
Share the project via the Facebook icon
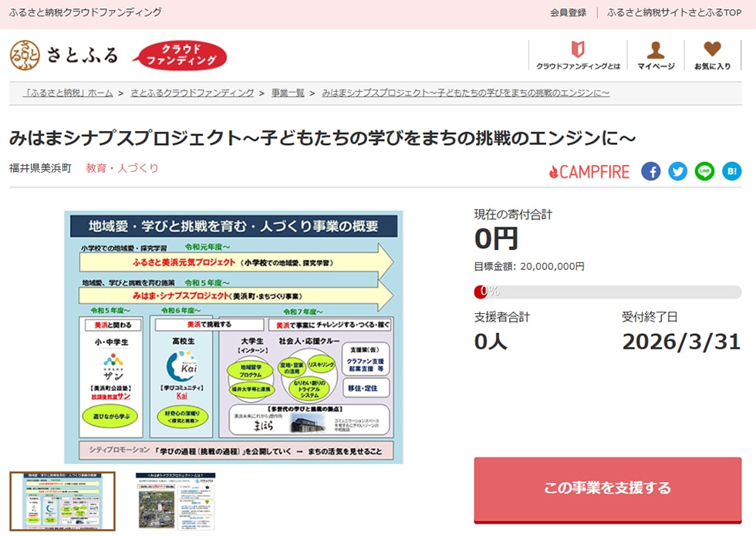click(x=651, y=172)
